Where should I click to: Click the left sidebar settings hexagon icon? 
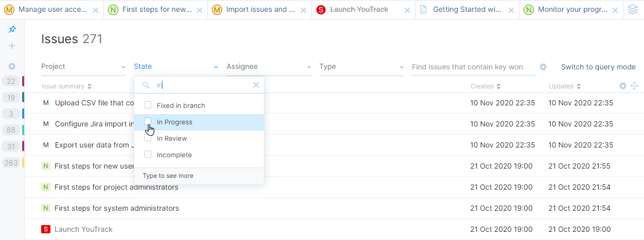(12, 66)
